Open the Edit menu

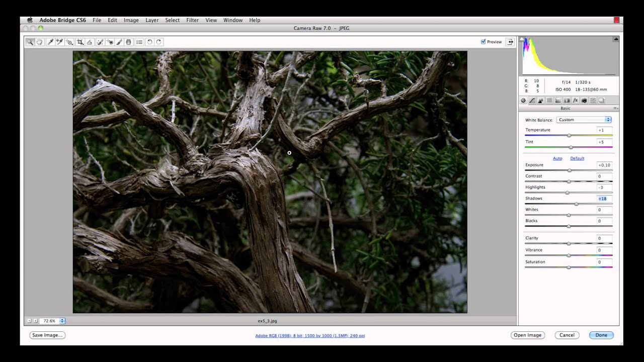click(x=112, y=20)
